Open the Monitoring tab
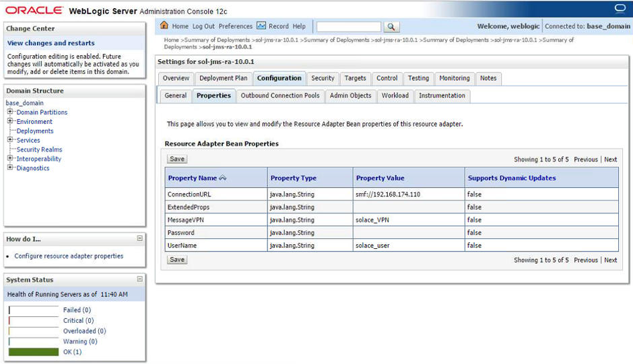This screenshot has width=633, height=364. pyautogui.click(x=455, y=78)
